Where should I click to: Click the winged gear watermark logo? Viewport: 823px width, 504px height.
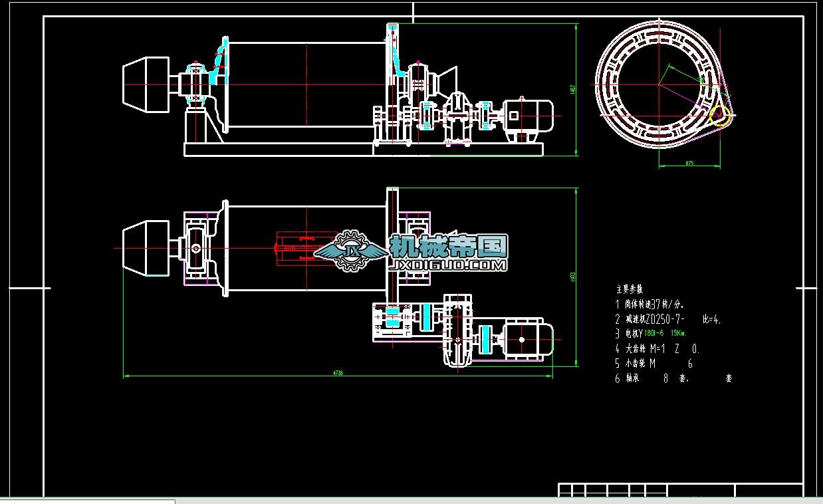click(350, 251)
